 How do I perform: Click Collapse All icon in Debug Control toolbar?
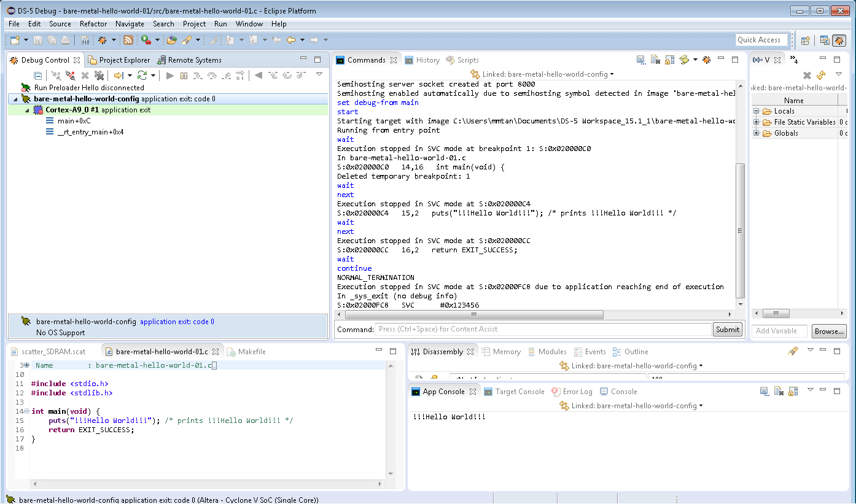37,76
